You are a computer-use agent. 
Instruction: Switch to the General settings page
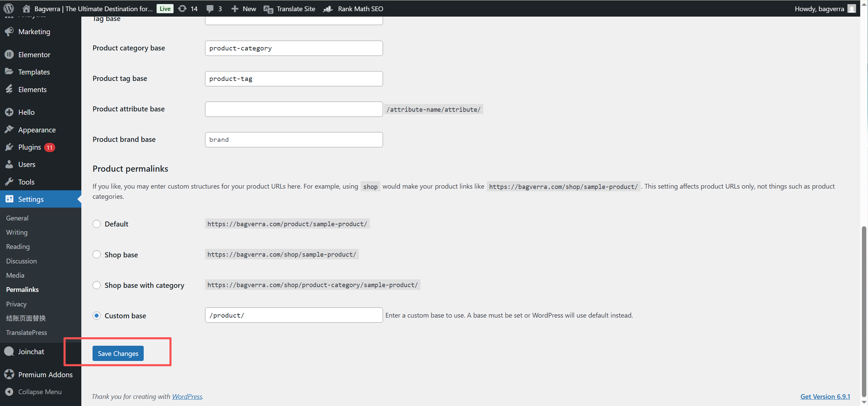pos(17,218)
